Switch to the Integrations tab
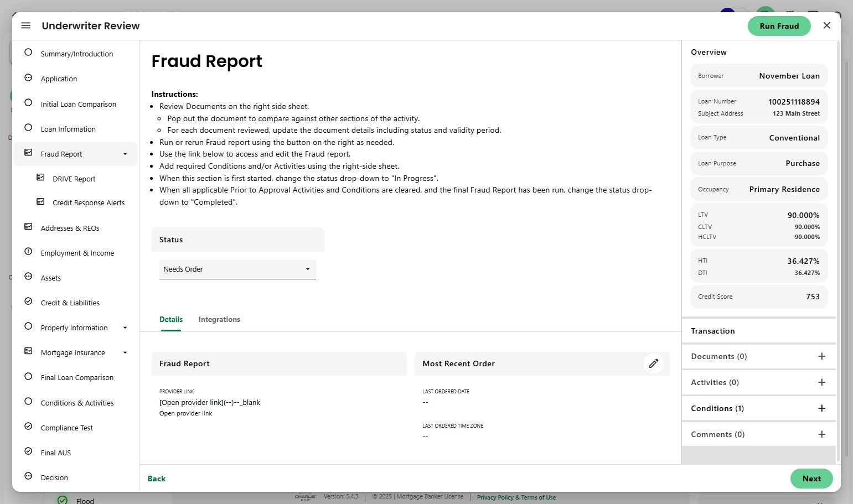Viewport: 853px width, 504px height. [219, 320]
